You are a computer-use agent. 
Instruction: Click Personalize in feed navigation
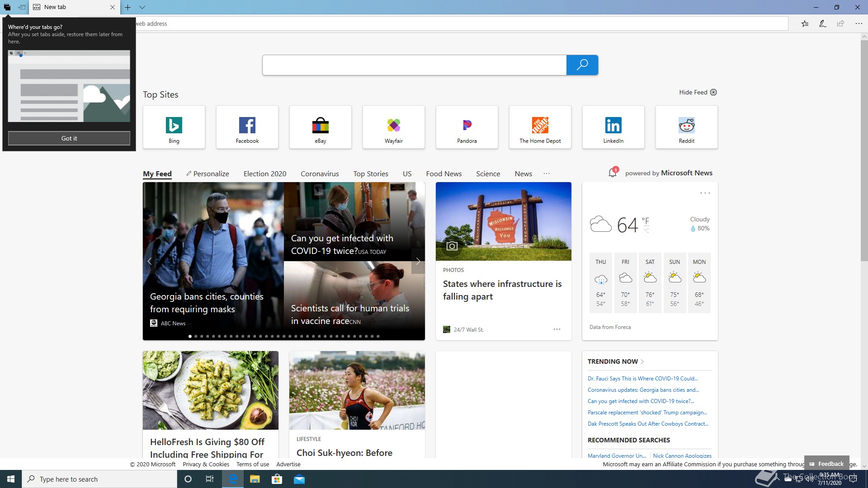click(208, 174)
